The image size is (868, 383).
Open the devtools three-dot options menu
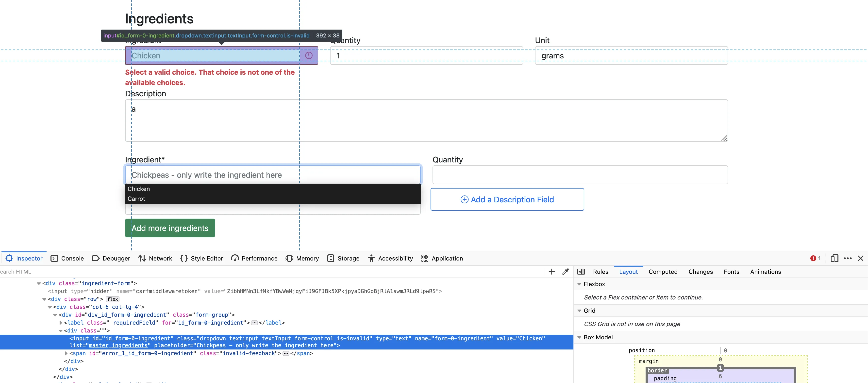(x=848, y=258)
